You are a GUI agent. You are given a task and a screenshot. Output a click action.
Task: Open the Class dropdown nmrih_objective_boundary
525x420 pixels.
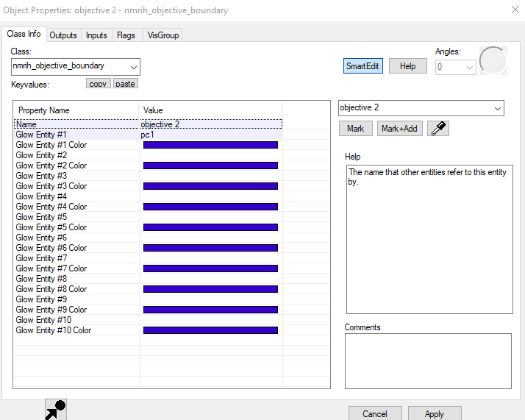pyautogui.click(x=76, y=67)
